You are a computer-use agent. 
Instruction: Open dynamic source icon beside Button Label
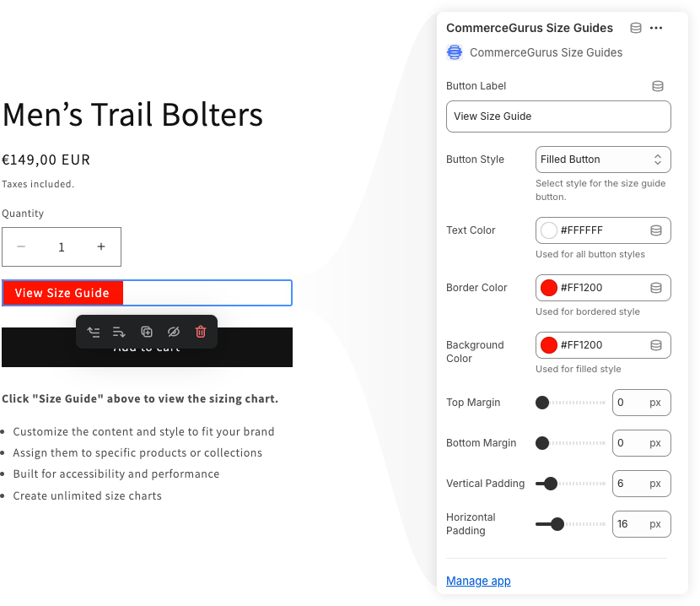(656, 85)
